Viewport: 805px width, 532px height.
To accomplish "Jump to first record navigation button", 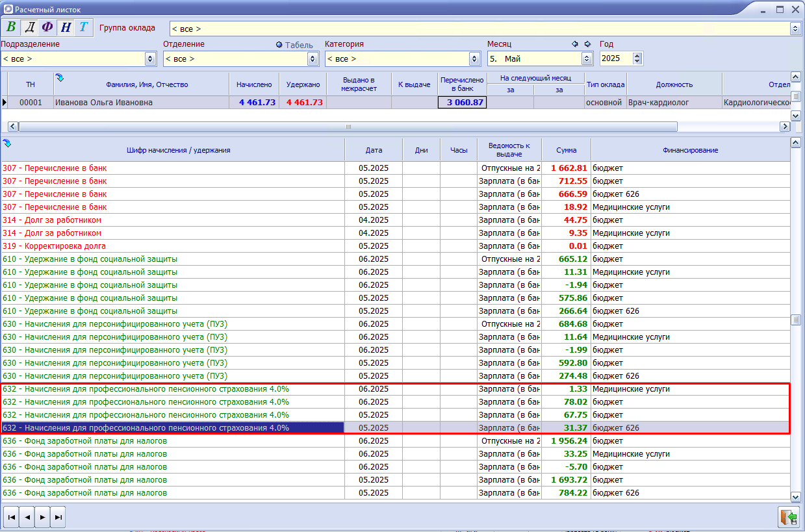I will pos(12,517).
